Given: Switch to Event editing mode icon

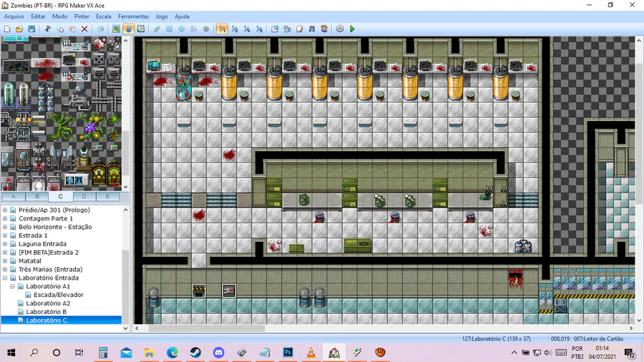Looking at the screenshot, I should pos(129,29).
